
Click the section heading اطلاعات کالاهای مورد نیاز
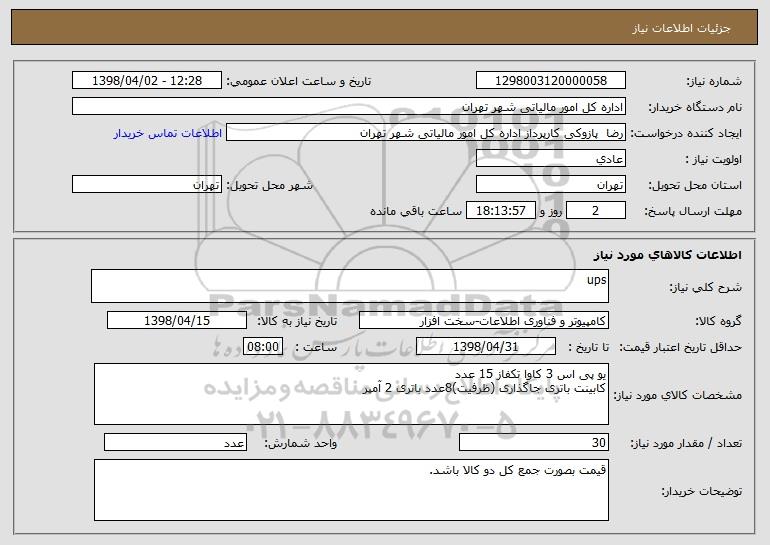point(667,254)
